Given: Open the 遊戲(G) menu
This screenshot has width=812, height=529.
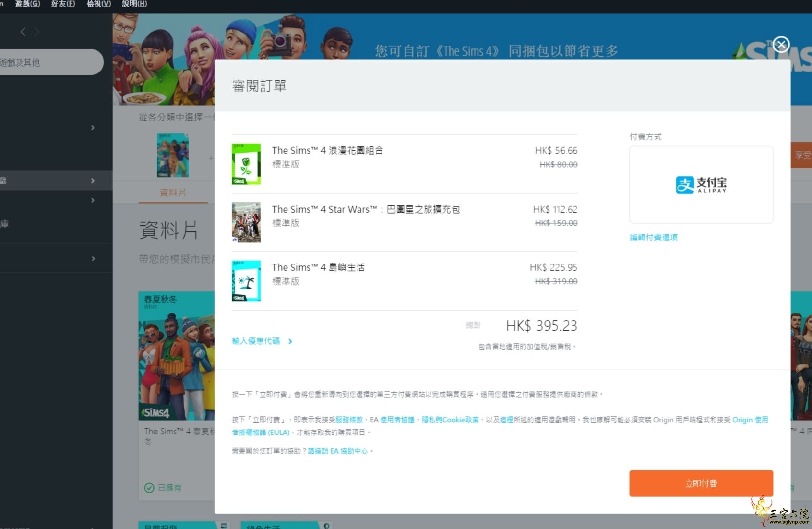Looking at the screenshot, I should click(x=27, y=4).
